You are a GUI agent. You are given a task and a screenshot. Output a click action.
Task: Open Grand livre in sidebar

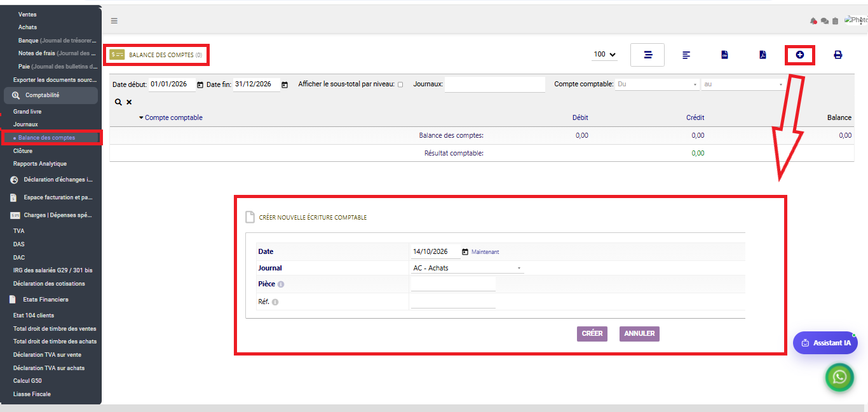[27, 112]
